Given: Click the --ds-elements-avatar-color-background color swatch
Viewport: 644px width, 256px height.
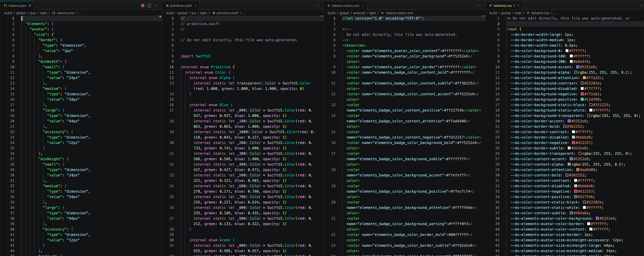Looking at the screenshot, I should point(597,218).
